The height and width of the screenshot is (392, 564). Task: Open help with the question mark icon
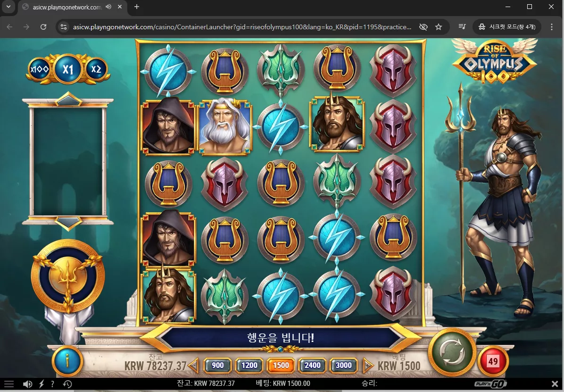(52, 384)
